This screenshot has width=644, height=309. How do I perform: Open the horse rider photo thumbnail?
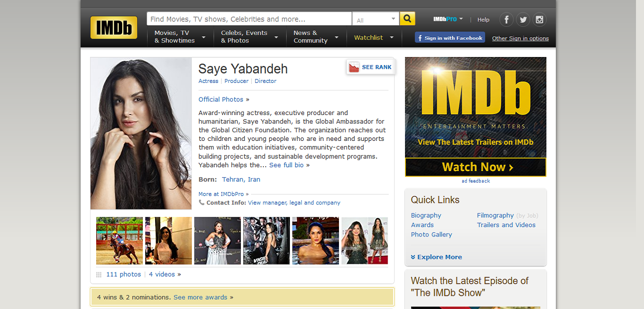(x=119, y=241)
